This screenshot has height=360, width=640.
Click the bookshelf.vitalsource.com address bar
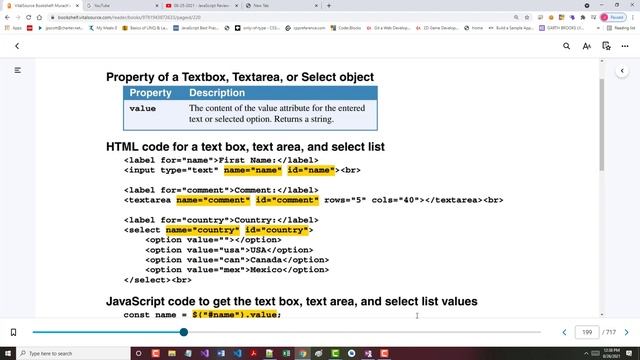pos(278,18)
